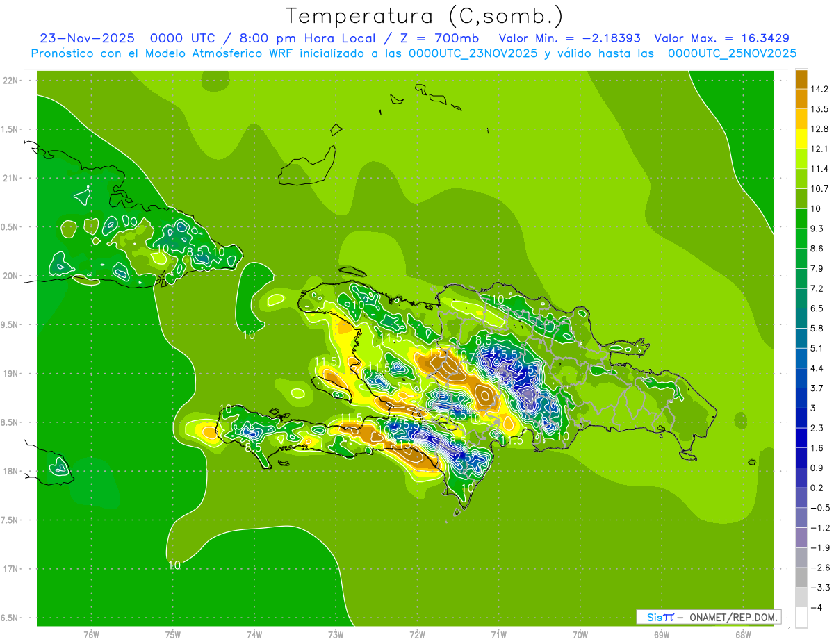The image size is (834, 644).
Task: Click the 74W longitude axis label
Action: pyautogui.click(x=254, y=635)
